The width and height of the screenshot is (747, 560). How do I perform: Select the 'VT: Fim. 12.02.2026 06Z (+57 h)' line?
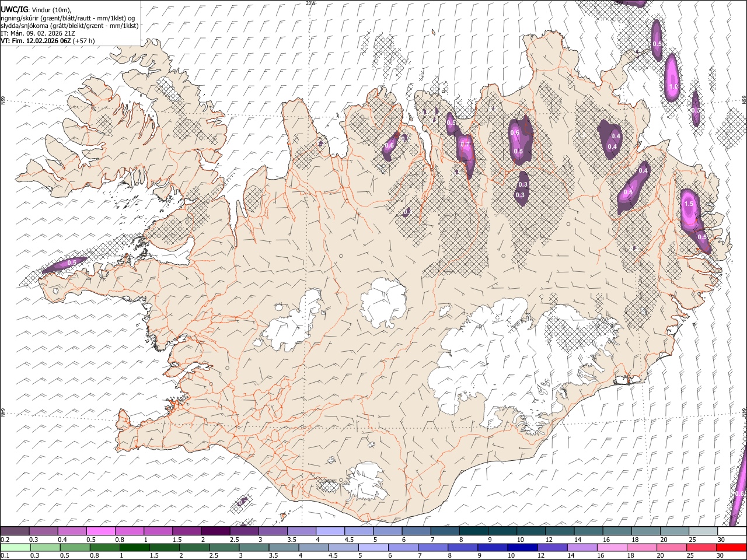pos(48,41)
